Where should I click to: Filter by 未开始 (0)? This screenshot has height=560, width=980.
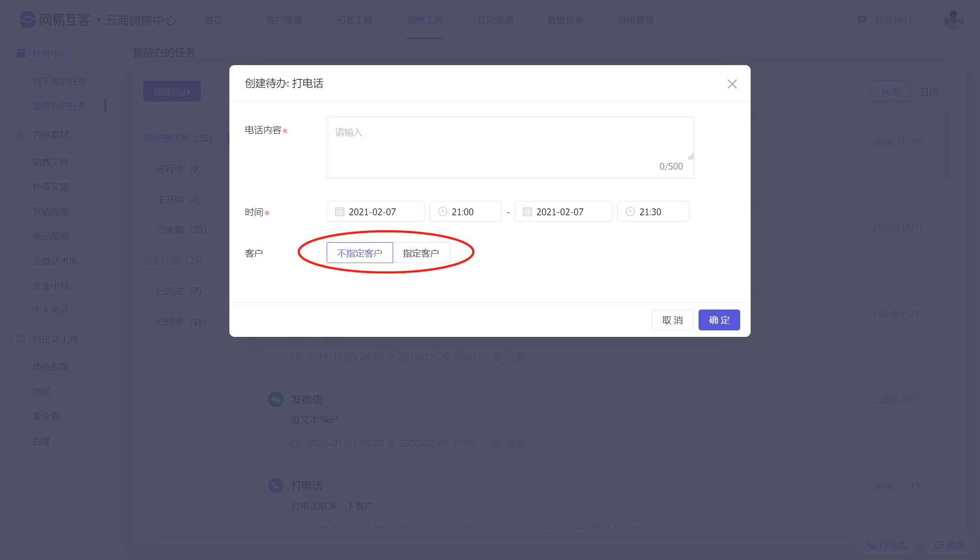click(179, 199)
